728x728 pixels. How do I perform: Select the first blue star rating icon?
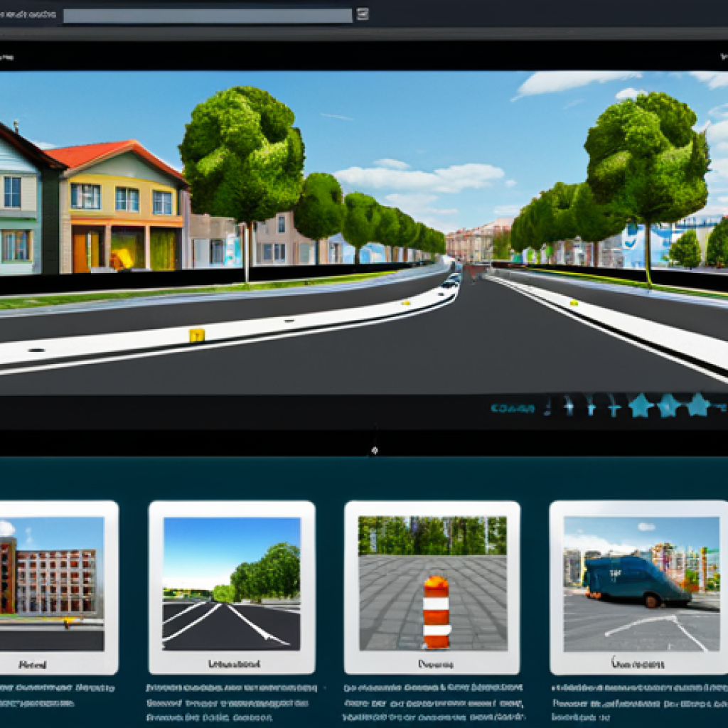coord(641,406)
